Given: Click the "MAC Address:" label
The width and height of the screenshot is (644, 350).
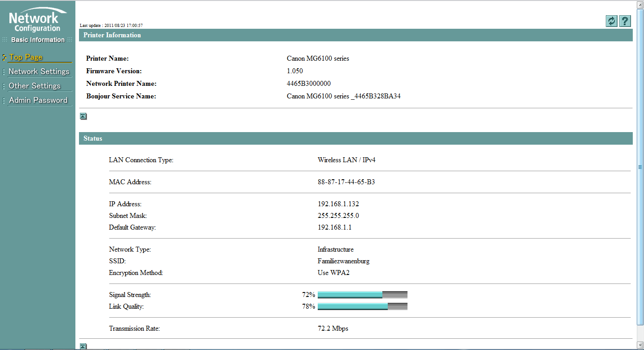Looking at the screenshot, I should (x=130, y=182).
